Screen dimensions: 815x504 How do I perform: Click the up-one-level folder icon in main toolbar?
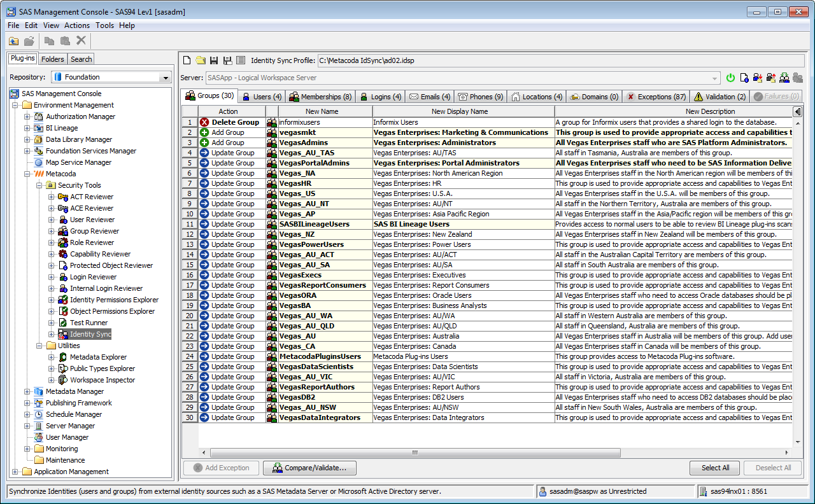point(13,41)
